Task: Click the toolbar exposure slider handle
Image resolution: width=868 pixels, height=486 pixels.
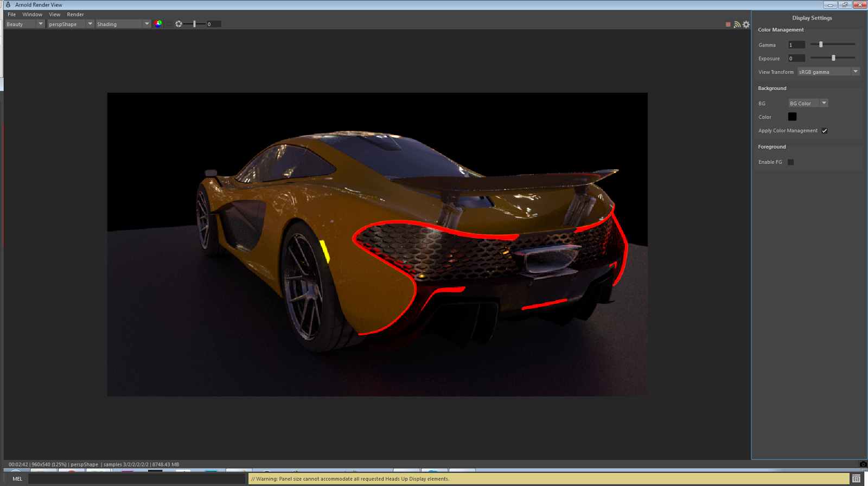Action: (194, 24)
